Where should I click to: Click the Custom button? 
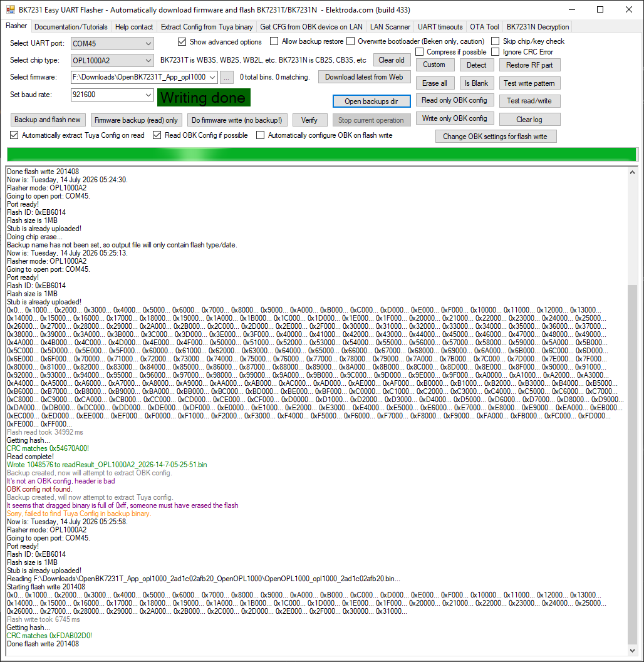(x=434, y=65)
